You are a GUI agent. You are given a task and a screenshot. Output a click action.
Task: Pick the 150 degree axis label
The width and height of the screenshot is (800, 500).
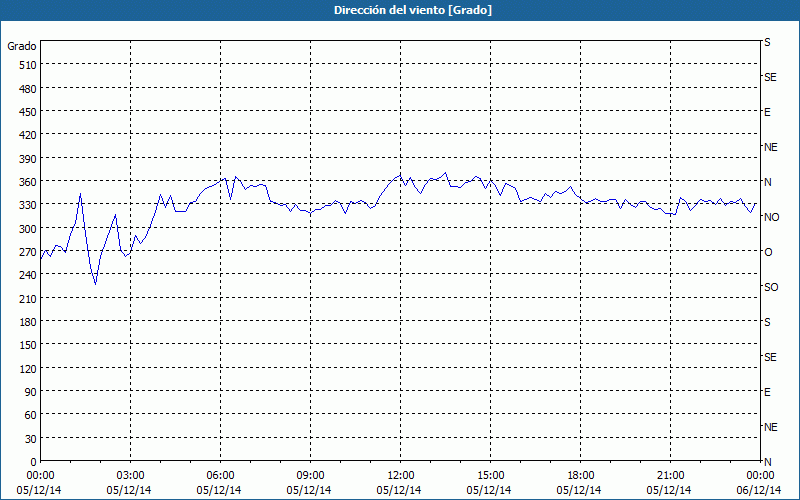29,345
